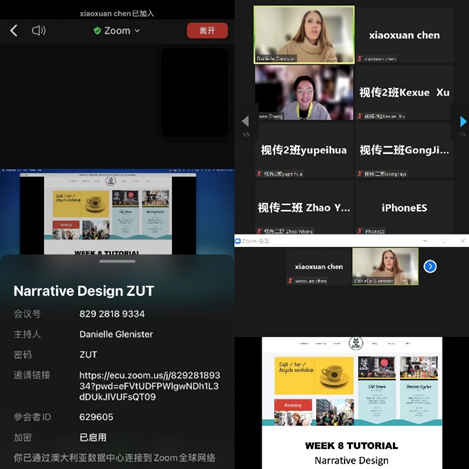The image size is (469, 469).
Task: Select xiaoxuan chen gallery tile
Action: tap(404, 35)
